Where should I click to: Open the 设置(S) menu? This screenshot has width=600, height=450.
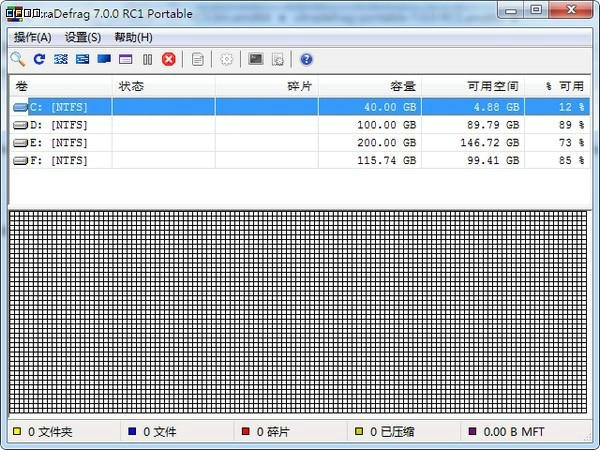83,37
